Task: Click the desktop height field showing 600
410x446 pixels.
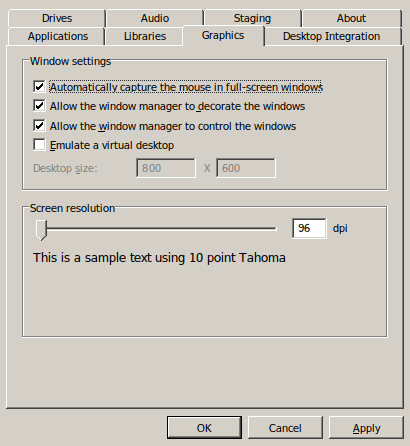Action: 246,168
